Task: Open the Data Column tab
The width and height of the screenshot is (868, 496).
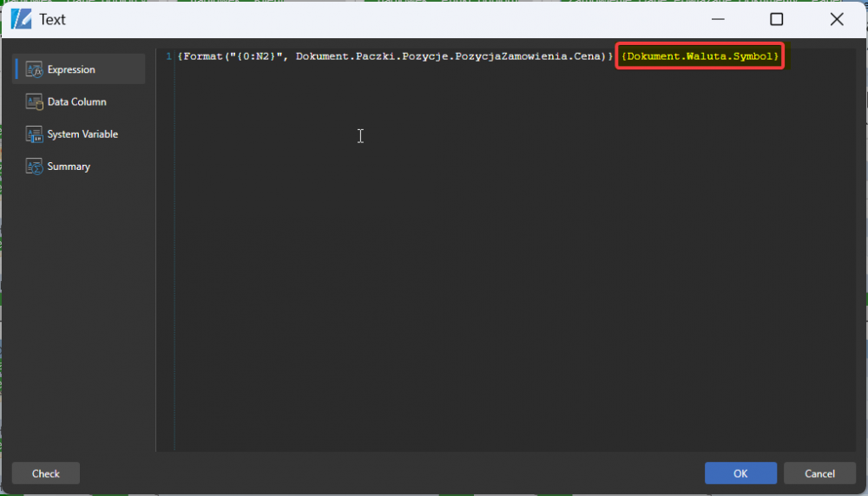Action: click(77, 101)
